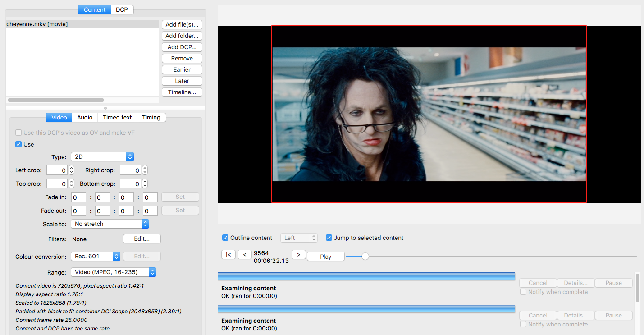Select cheyenne.mkv [movie] in content list
The image size is (644, 335).
coord(82,24)
